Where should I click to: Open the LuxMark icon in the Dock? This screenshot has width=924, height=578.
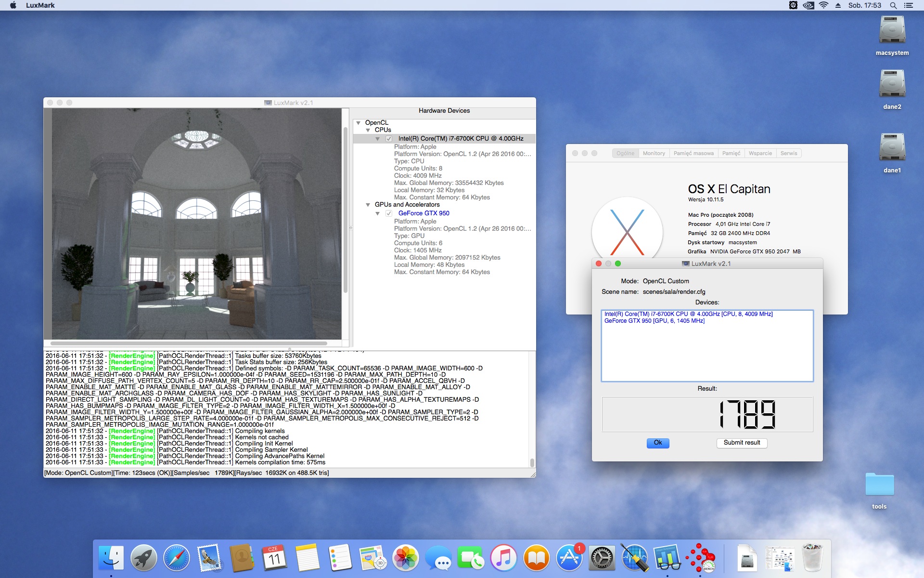coord(700,559)
